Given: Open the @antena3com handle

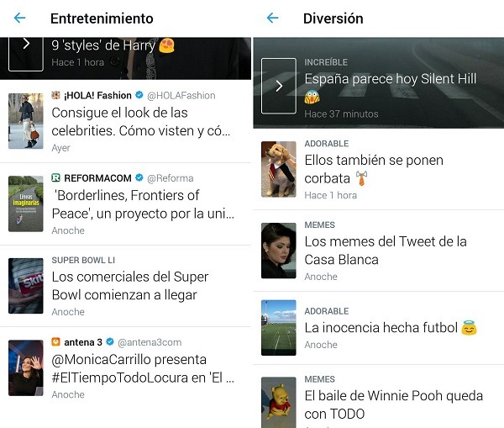Looking at the screenshot, I should pyautogui.click(x=150, y=342).
